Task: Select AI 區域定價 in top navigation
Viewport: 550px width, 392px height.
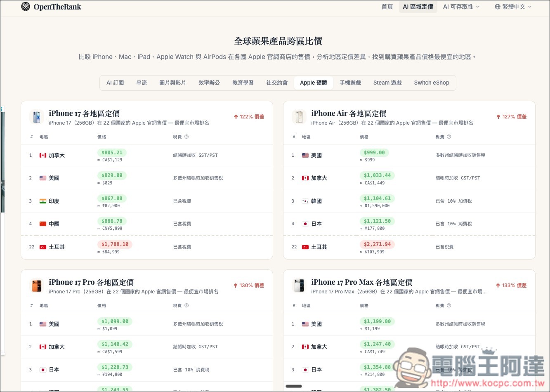Action: (418, 7)
